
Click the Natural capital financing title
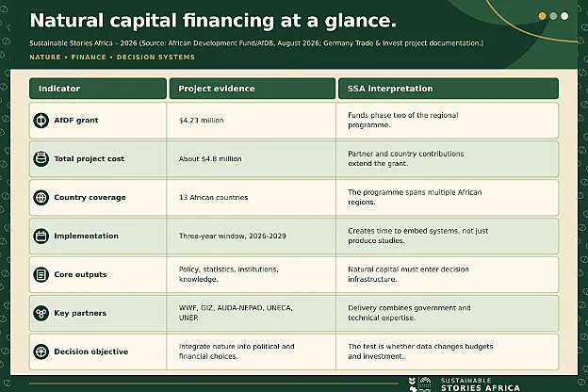coord(213,20)
